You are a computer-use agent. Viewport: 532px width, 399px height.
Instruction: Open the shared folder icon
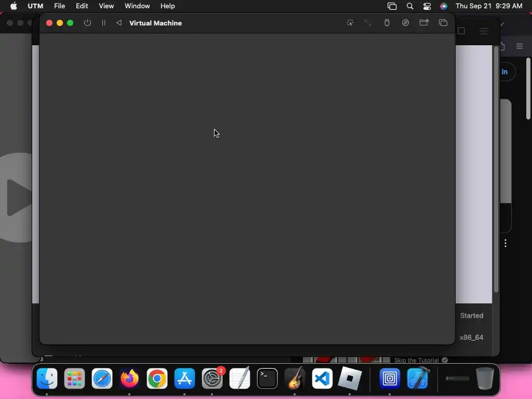pos(424,23)
